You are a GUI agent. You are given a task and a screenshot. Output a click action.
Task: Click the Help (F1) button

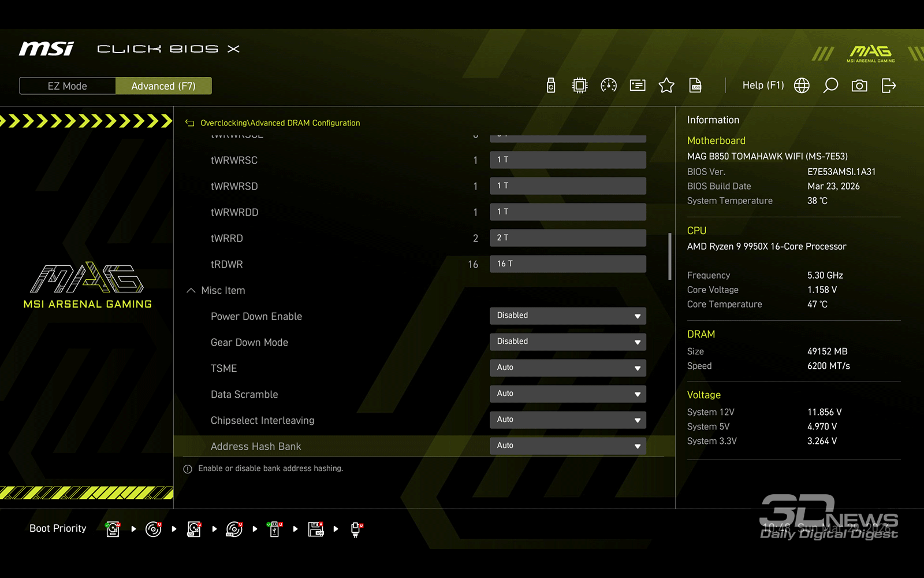coord(763,86)
